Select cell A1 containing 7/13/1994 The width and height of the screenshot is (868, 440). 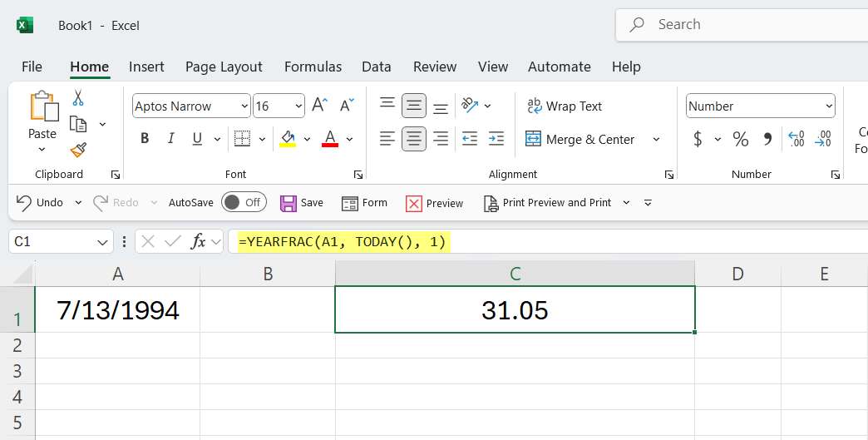click(117, 310)
